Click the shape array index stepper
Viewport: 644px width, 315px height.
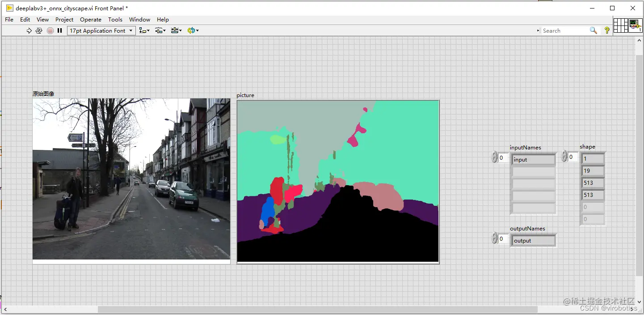point(564,157)
